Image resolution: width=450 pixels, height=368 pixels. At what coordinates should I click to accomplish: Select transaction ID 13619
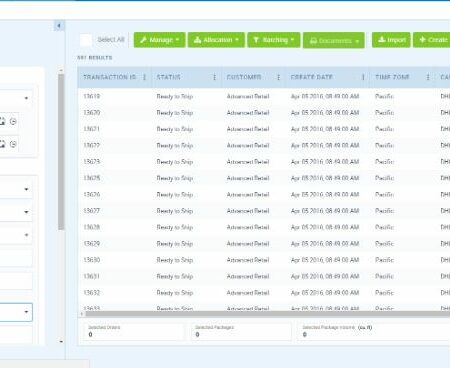coord(92,97)
